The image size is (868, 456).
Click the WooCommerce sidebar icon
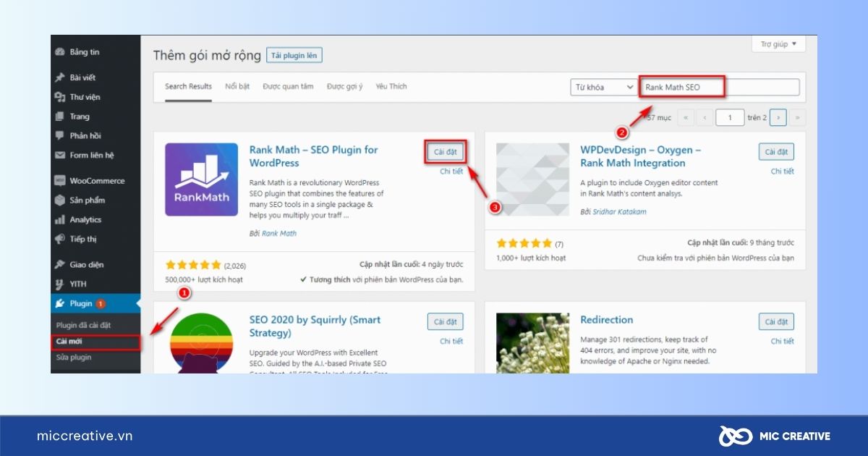(x=60, y=181)
